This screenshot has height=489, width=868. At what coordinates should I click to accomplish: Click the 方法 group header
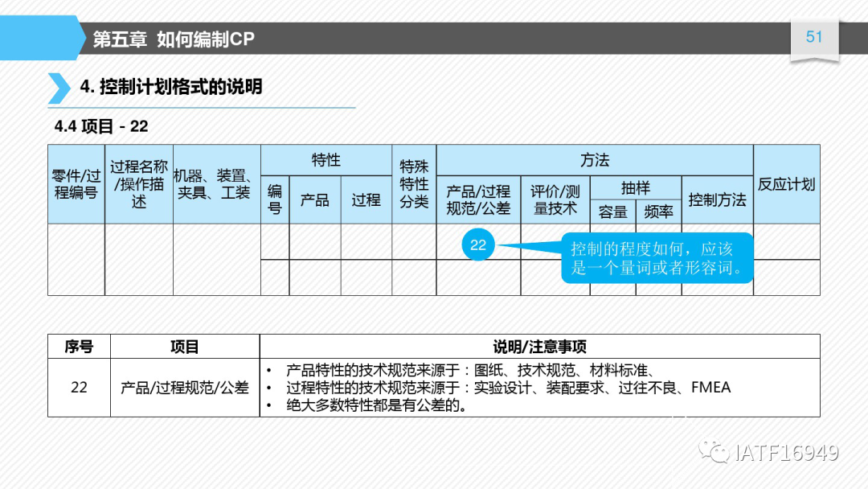pyautogui.click(x=595, y=161)
